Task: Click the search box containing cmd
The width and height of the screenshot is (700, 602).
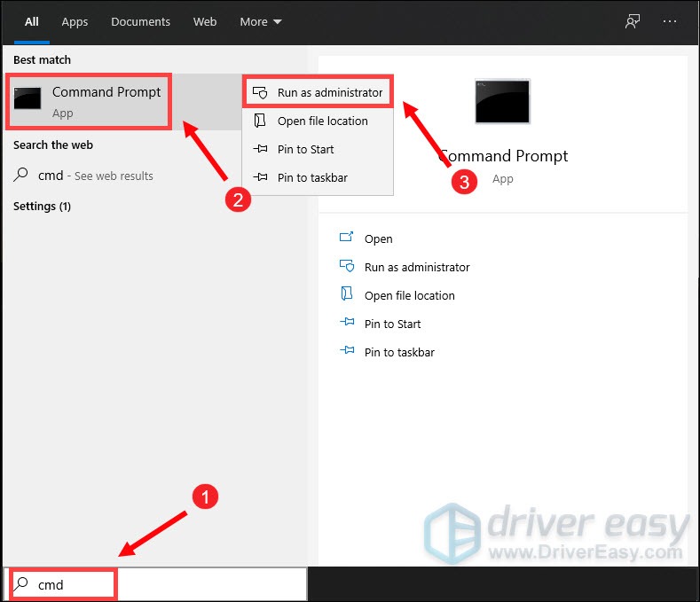Action: point(155,584)
